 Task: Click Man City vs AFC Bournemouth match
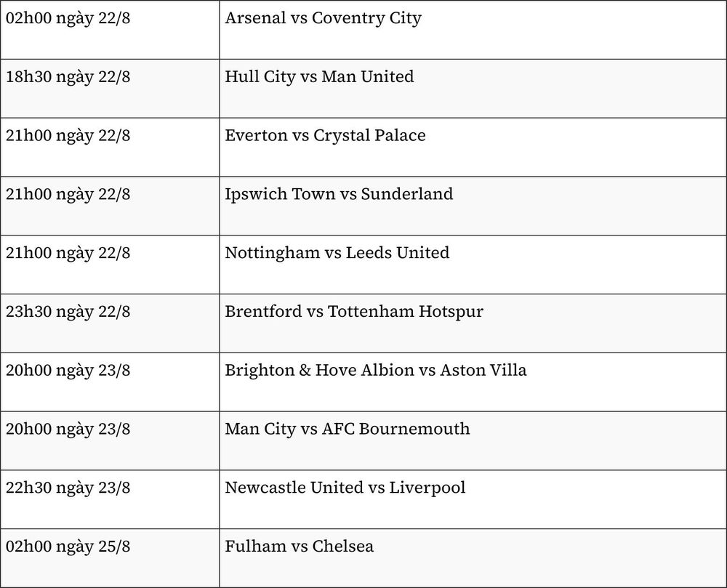tap(473, 440)
